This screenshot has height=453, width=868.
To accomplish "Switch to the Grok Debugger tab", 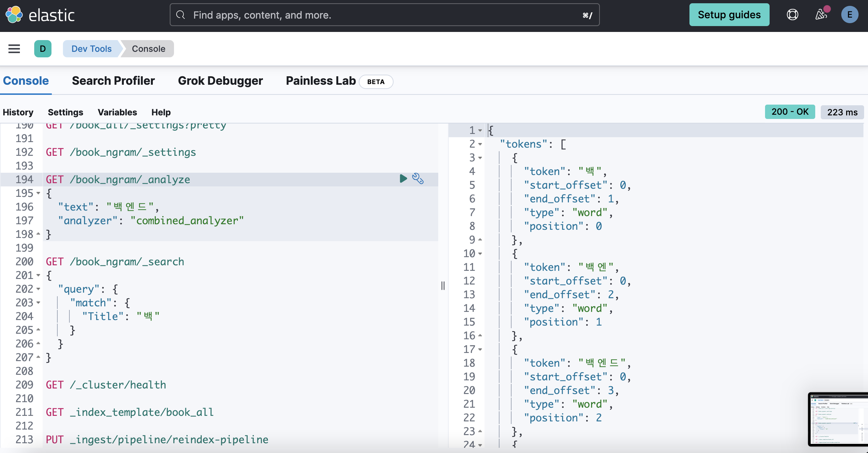I will [x=220, y=81].
